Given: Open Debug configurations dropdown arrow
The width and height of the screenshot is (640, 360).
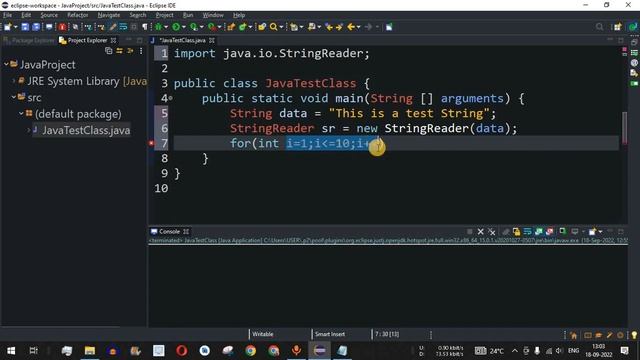Looking at the screenshot, I should pyautogui.click(x=166, y=27).
